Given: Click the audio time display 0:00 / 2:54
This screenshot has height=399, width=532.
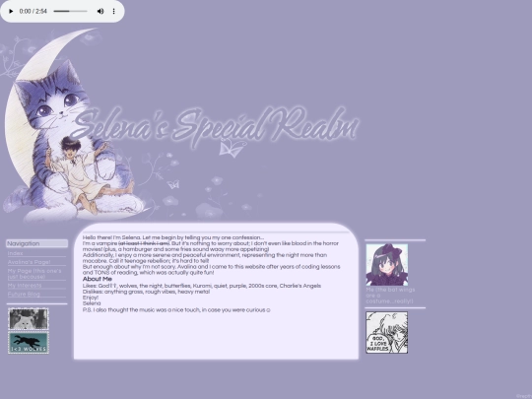Looking at the screenshot, I should pyautogui.click(x=33, y=11).
